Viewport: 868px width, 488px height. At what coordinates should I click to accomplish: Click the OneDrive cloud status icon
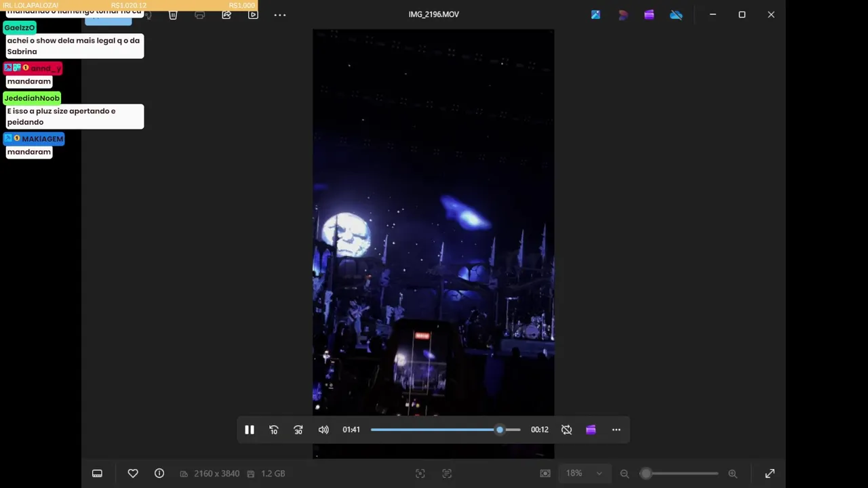point(676,14)
